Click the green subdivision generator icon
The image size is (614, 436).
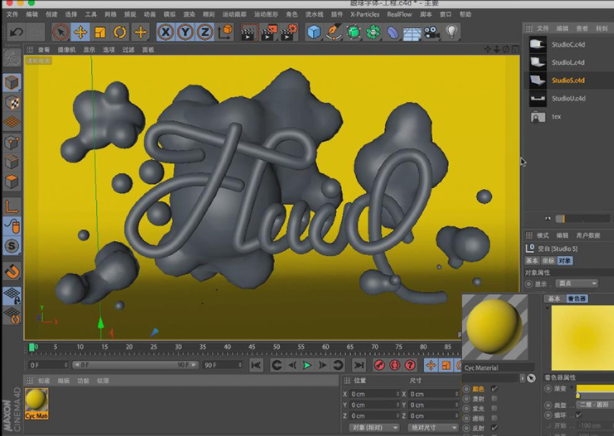354,32
